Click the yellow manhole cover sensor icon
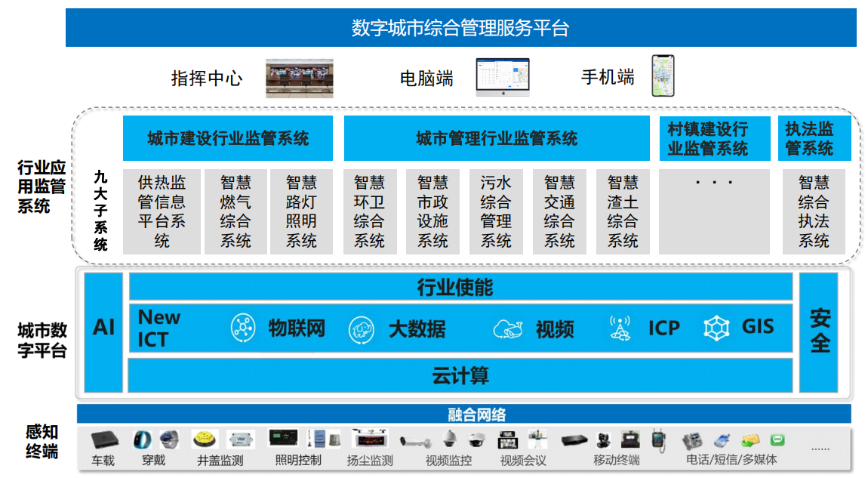Screen dimensions: 868x478 (205, 439)
